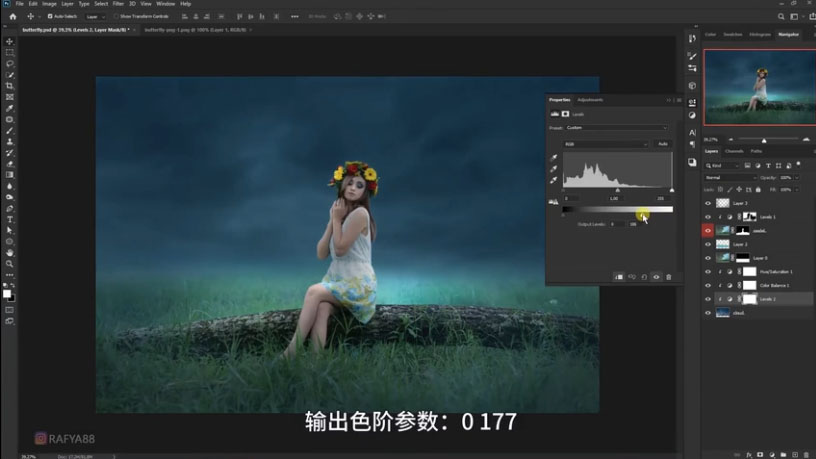This screenshot has width=816, height=459.
Task: Select the Eyedropper tool in the toolbox
Action: [x=9, y=108]
